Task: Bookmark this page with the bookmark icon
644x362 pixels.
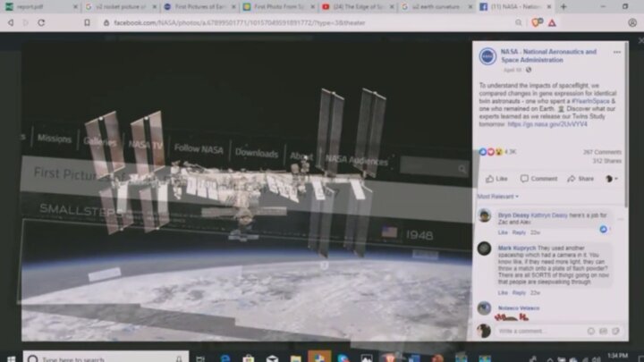Action: (87, 22)
